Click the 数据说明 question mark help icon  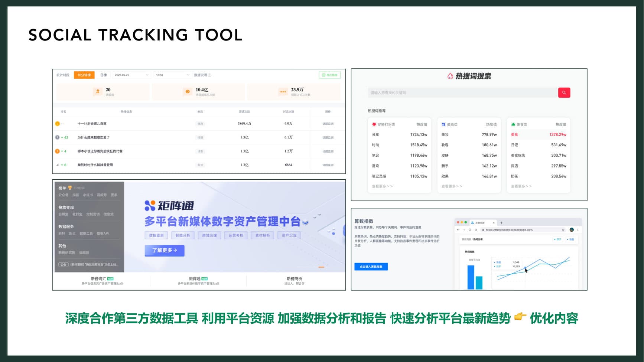209,75
